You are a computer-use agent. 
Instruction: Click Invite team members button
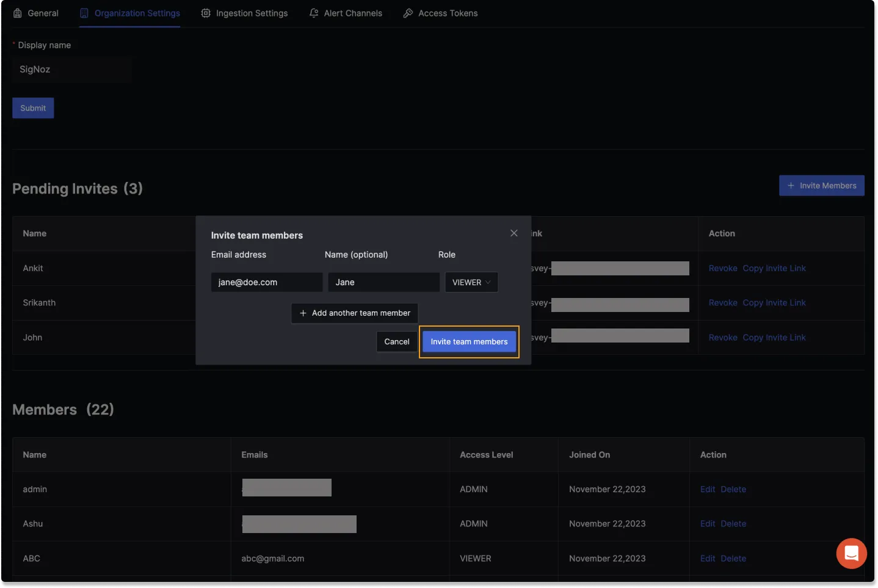coord(469,342)
